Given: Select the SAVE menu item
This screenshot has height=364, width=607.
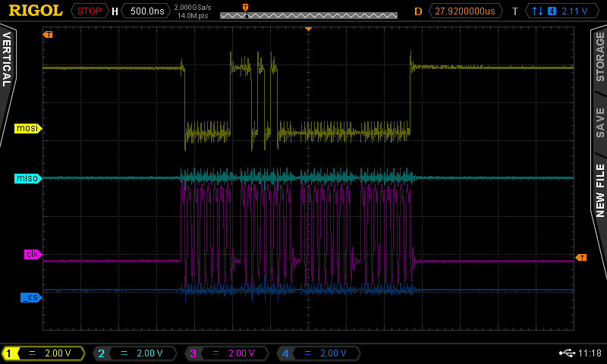Looking at the screenshot, I should tap(599, 122).
